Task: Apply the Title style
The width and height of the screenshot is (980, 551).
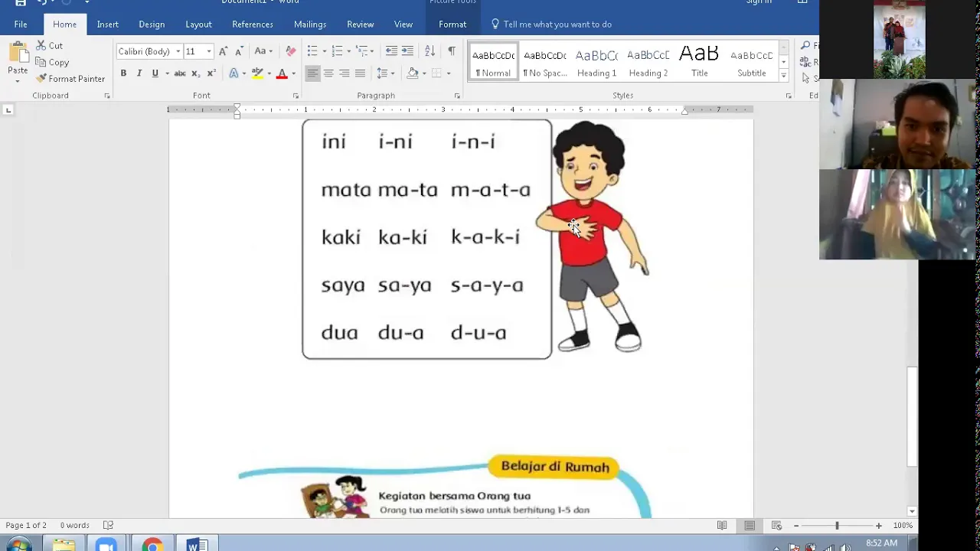Action: pos(700,62)
